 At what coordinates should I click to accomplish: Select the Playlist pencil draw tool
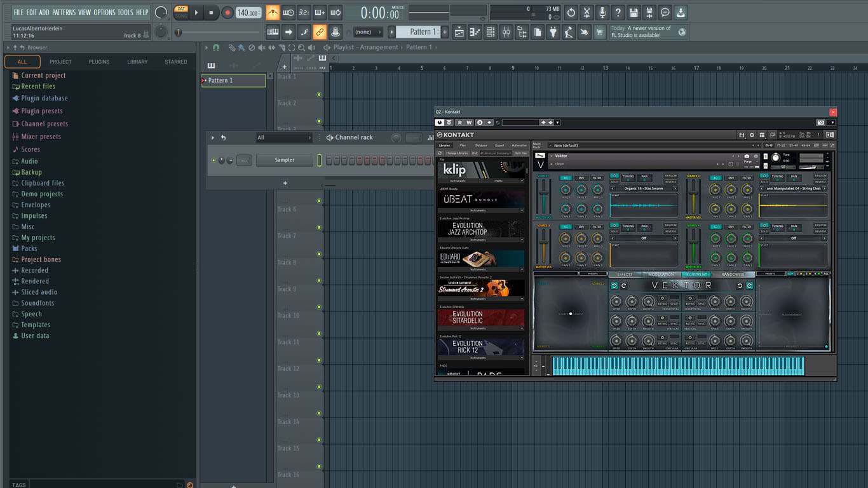(232, 48)
